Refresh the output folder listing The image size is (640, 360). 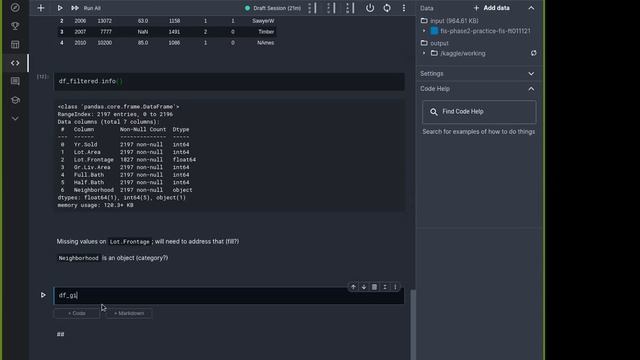[533, 53]
